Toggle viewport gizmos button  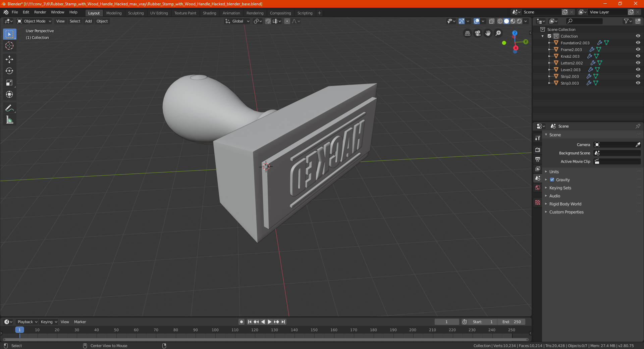462,21
